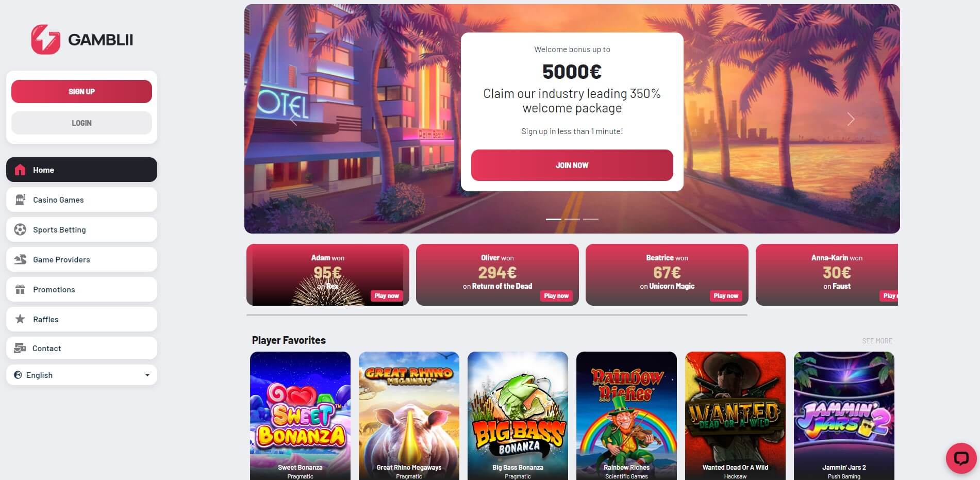Click the Casino Games slot machine icon
This screenshot has width=980, height=480.
click(20, 200)
